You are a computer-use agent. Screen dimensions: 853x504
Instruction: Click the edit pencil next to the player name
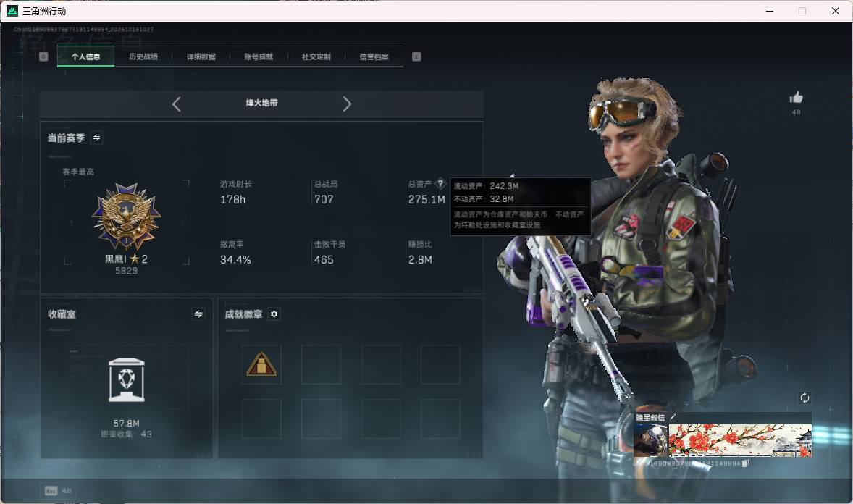[x=673, y=417]
